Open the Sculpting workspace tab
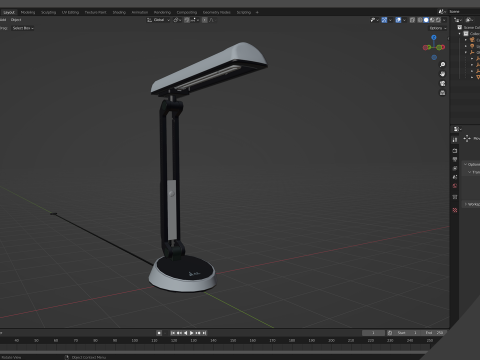The image size is (480, 360). [48, 12]
